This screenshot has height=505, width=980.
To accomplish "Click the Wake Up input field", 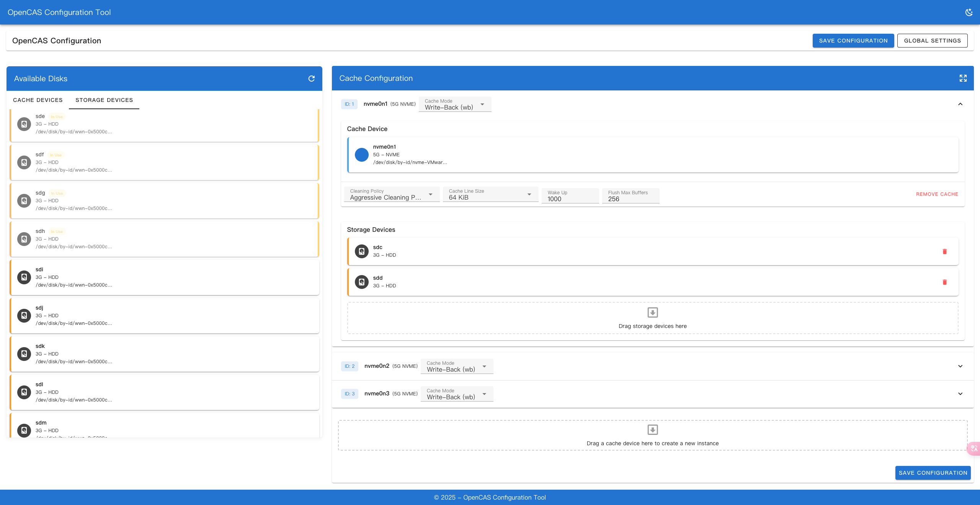I will [570, 196].
